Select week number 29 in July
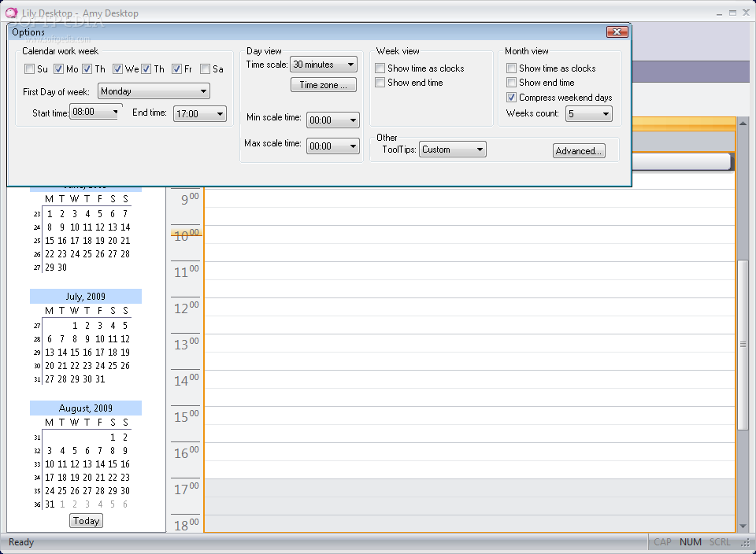This screenshot has width=756, height=554. point(37,353)
